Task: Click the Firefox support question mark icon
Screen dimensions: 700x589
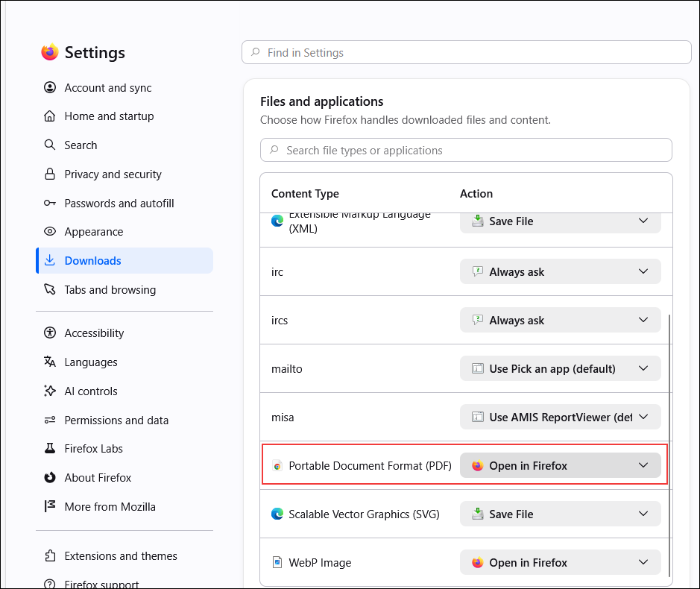Action: tap(50, 584)
